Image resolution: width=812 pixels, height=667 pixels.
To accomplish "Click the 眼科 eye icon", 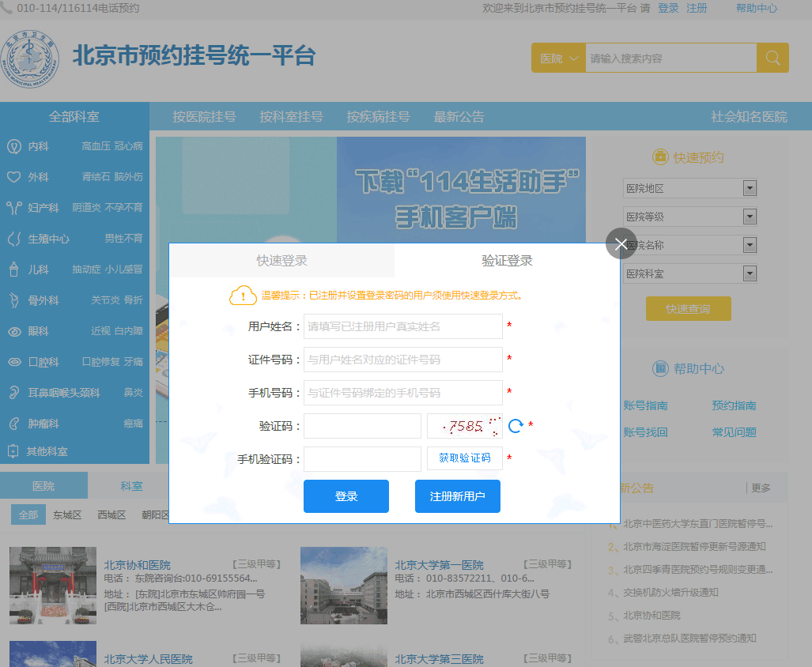I will [14, 331].
